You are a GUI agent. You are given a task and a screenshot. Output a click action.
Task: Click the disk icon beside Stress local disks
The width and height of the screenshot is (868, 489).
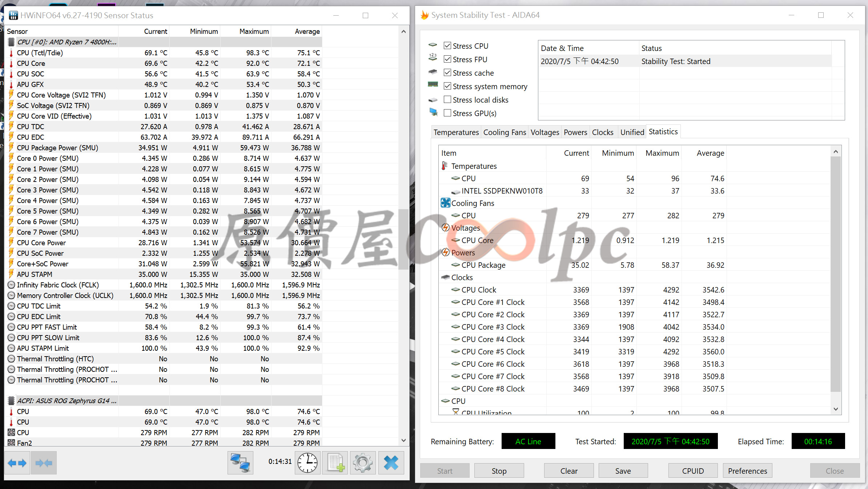tap(433, 100)
